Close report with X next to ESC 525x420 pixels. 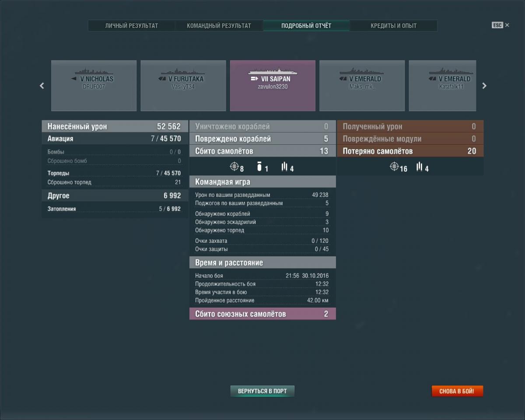(507, 25)
